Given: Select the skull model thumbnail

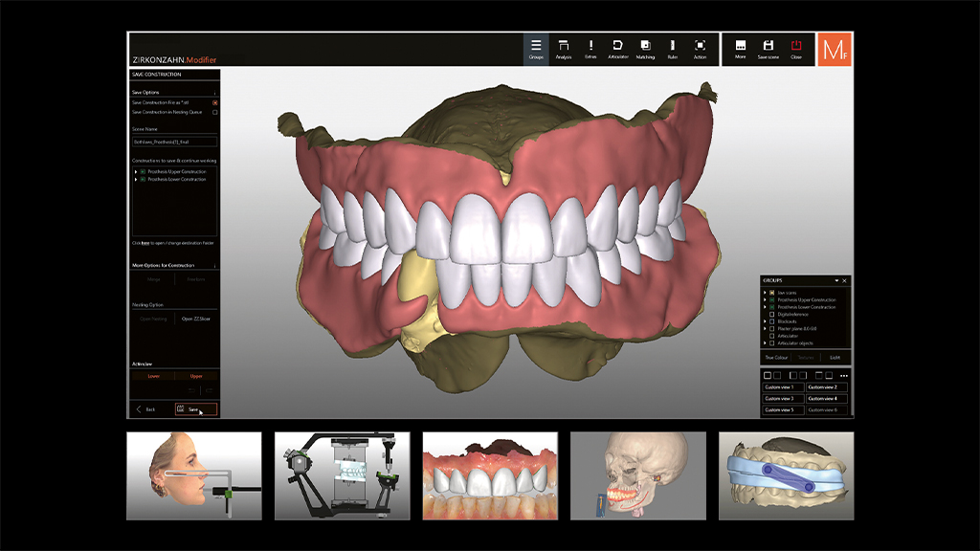Looking at the screenshot, I should coord(638,475).
